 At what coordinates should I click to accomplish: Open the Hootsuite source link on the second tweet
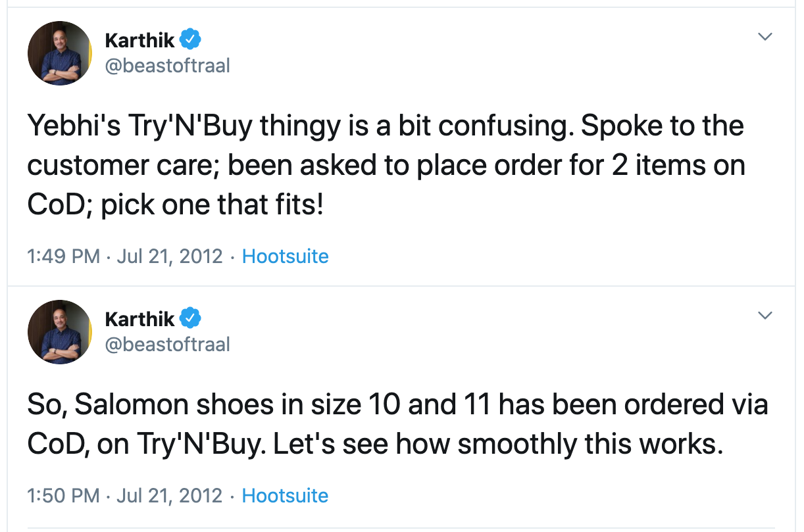[x=285, y=495]
